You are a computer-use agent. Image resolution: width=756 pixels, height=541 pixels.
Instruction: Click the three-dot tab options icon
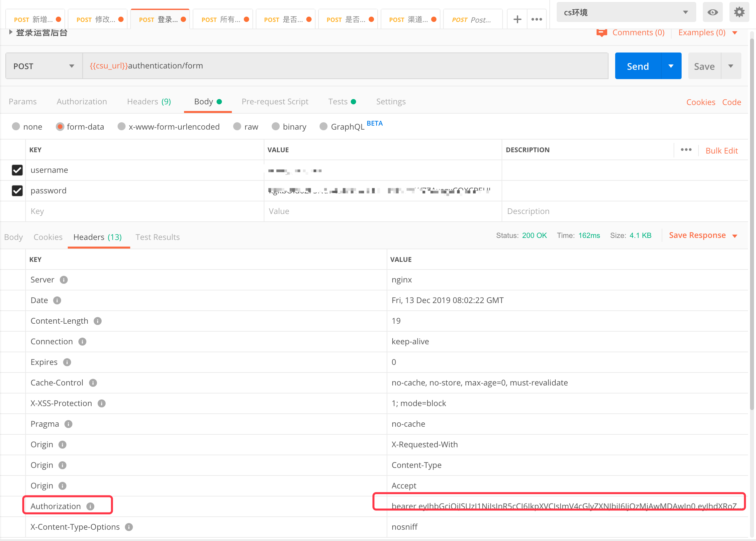(x=537, y=19)
